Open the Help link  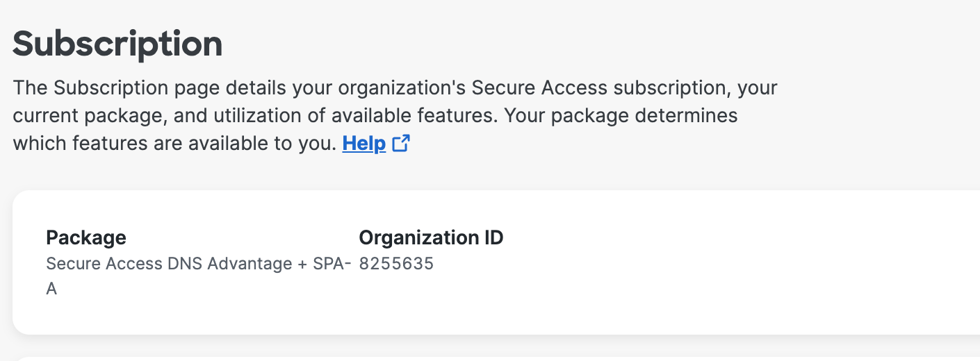pyautogui.click(x=364, y=144)
